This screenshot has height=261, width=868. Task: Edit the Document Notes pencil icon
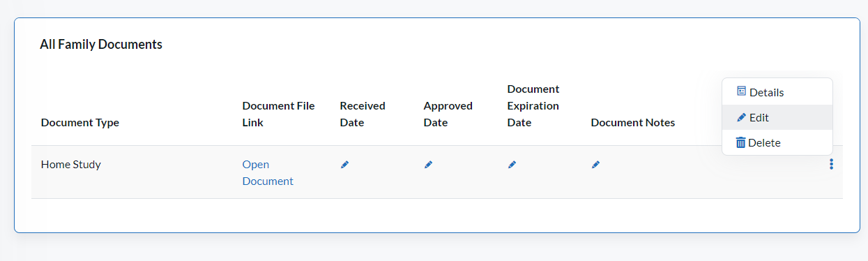595,165
